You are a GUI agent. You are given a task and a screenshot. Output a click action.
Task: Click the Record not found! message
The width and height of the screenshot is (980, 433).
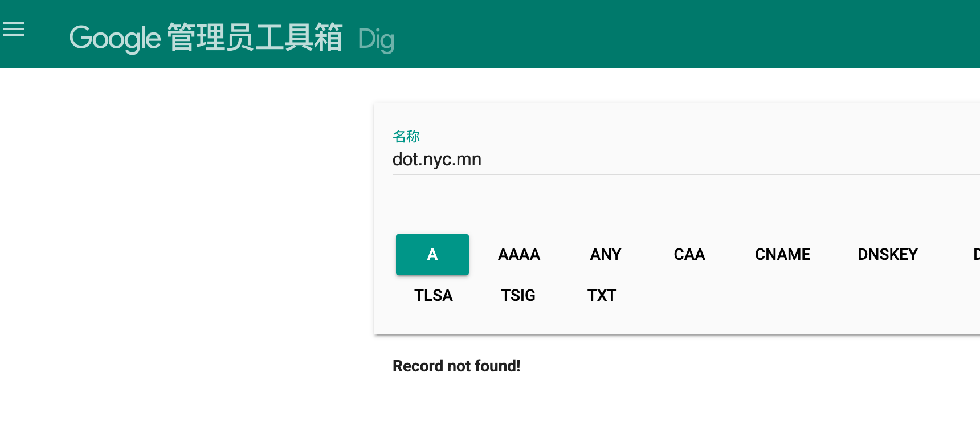point(456,366)
